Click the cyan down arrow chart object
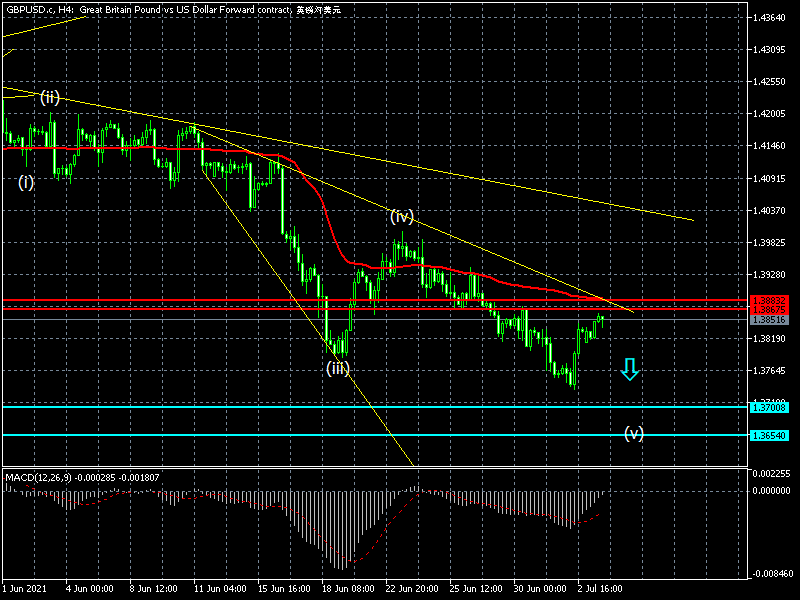This screenshot has height=600, width=800. (630, 369)
